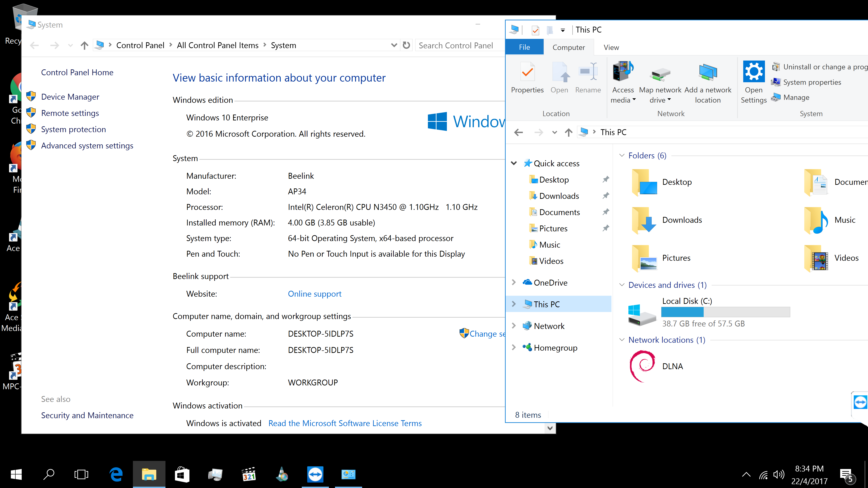This screenshot has width=868, height=488.
Task: Click the Windows Start button
Action: pyautogui.click(x=16, y=474)
